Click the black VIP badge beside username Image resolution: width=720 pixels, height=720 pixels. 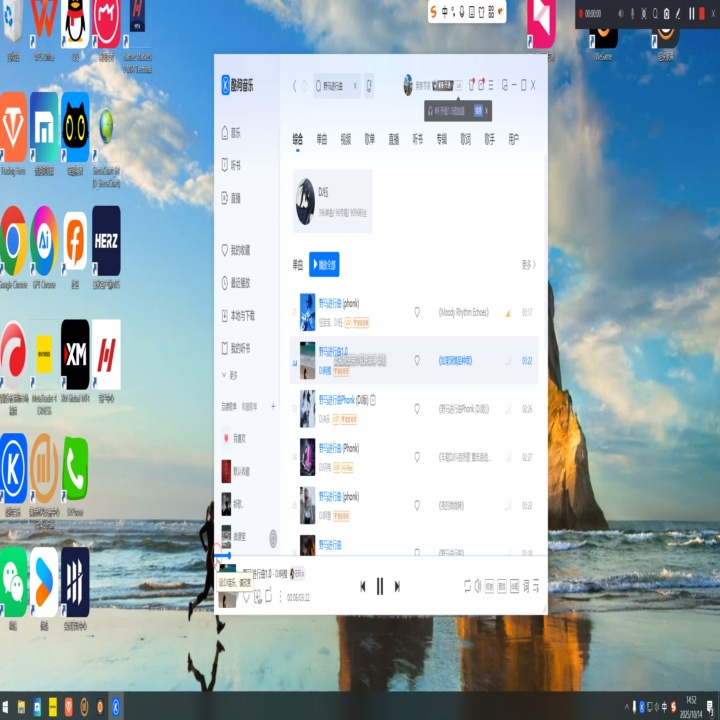click(443, 85)
